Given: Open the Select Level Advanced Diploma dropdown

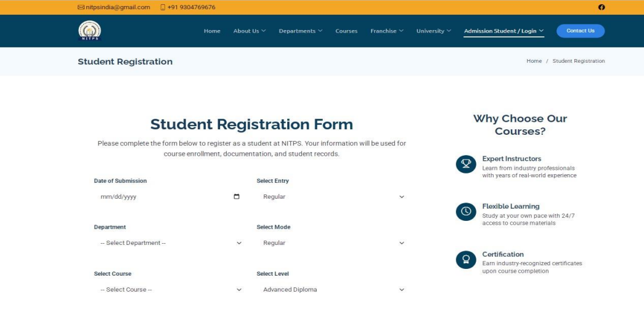Looking at the screenshot, I should coord(333,289).
